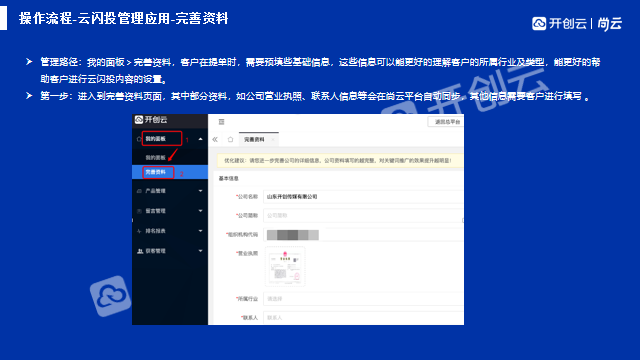Click the 基本信息 section heading
Viewport: 640px width, 360px height.
[229, 179]
